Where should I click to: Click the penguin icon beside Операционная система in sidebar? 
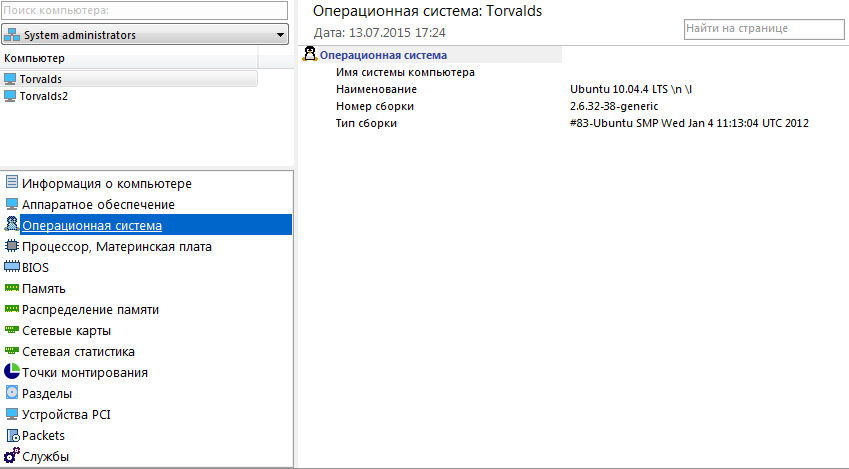(x=11, y=224)
